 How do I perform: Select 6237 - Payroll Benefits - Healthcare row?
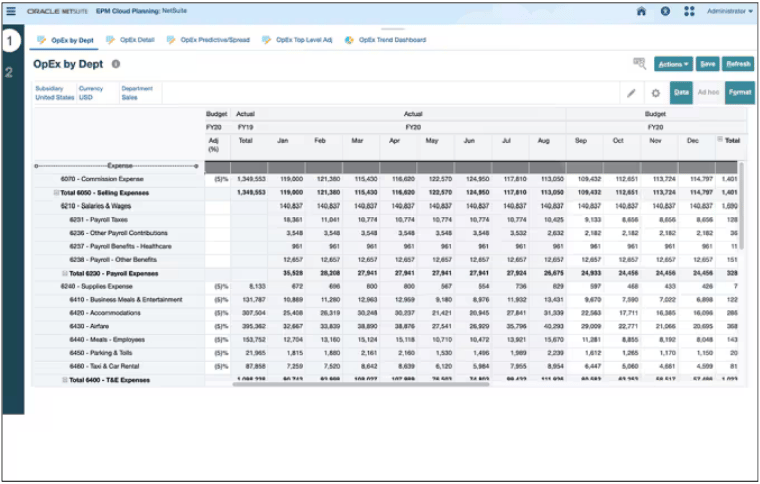[119, 246]
